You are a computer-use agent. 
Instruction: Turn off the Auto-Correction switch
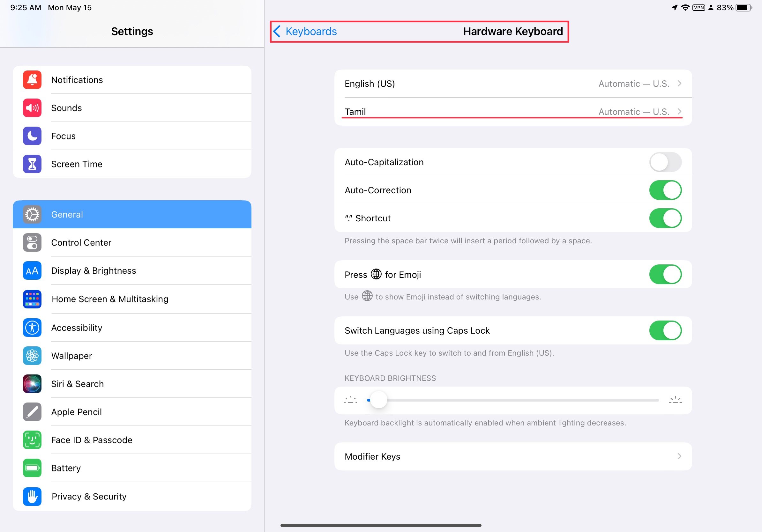[665, 190]
